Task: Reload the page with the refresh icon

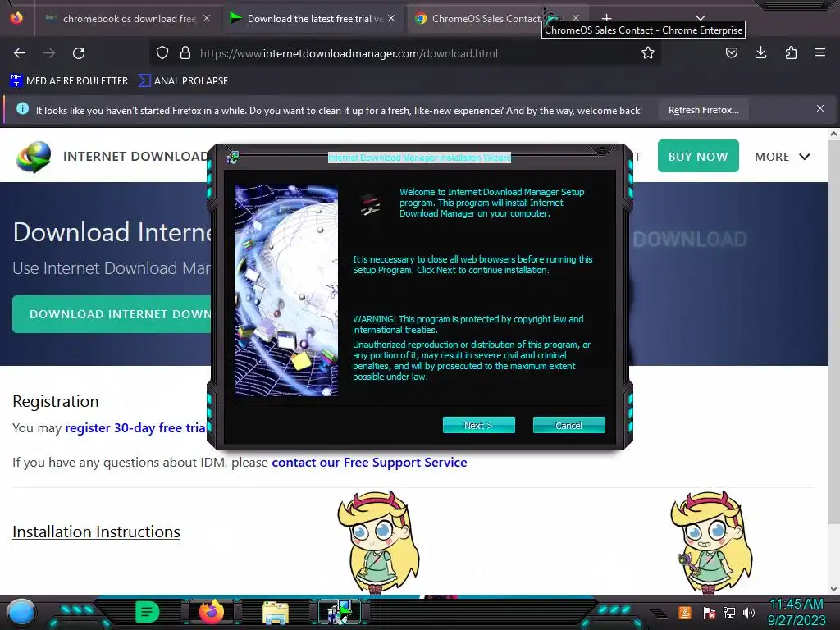Action: pos(79,53)
